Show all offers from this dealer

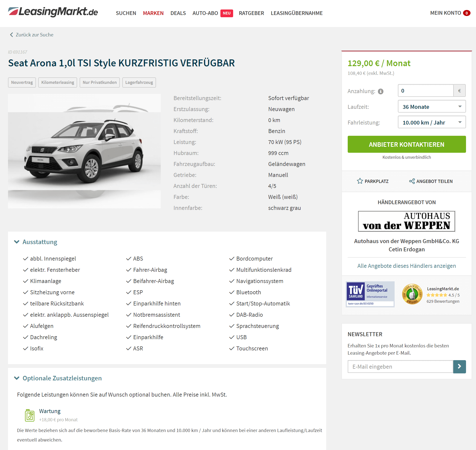406,266
